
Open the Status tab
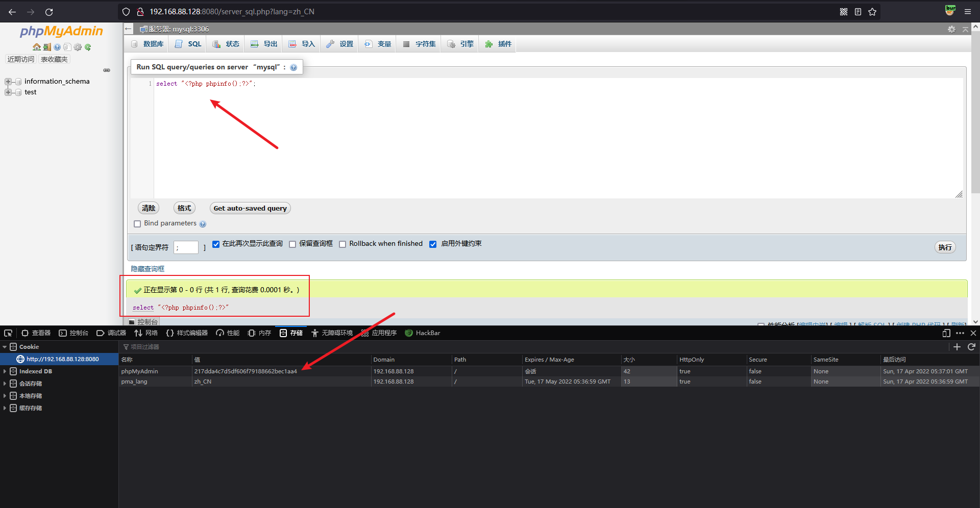[x=226, y=44]
